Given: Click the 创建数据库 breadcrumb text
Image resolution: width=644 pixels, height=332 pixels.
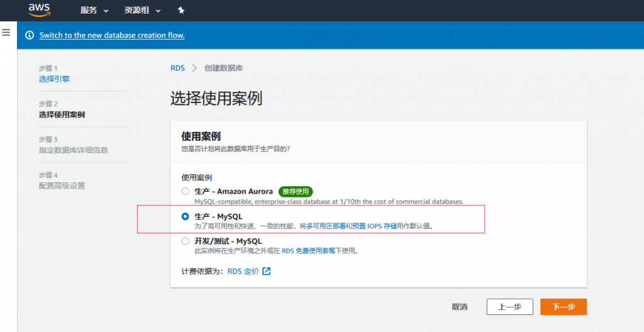Looking at the screenshot, I should click(224, 68).
